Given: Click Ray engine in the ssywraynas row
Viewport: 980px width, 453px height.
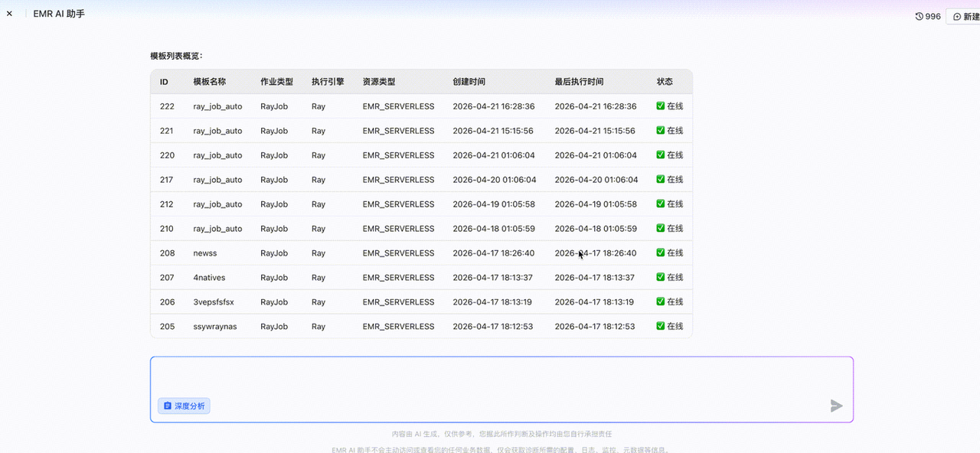Looking at the screenshot, I should coord(318,327).
